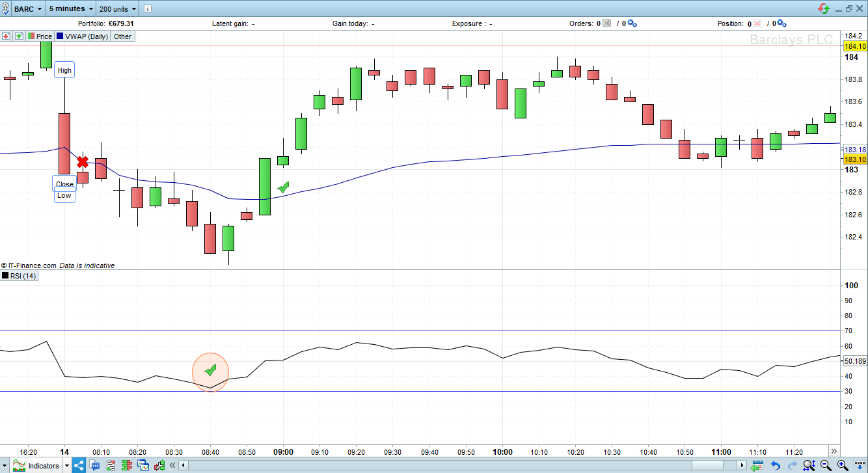Click the sell down-arrow toggle
Image resolution: width=868 pixels, height=473 pixels.
tap(5, 36)
